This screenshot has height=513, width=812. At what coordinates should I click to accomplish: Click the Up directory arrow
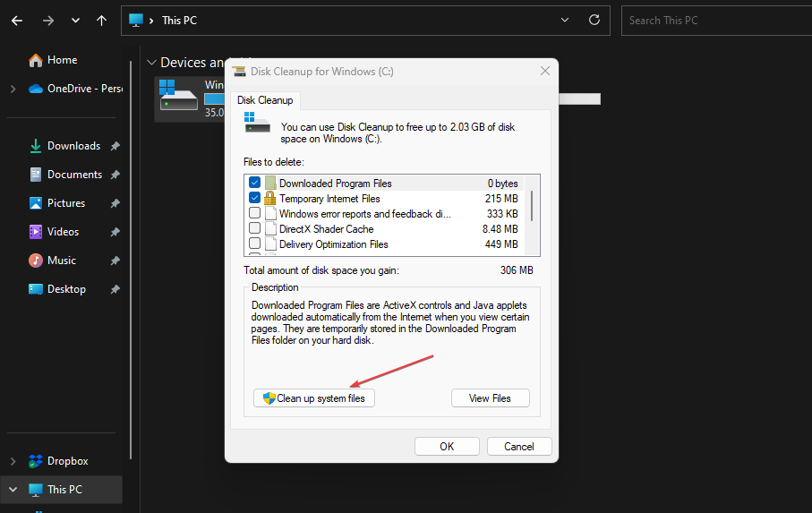[x=103, y=20]
